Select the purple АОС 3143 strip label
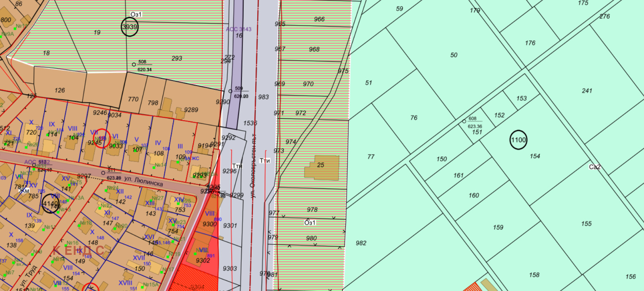This screenshot has width=644, height=291. coord(238,29)
